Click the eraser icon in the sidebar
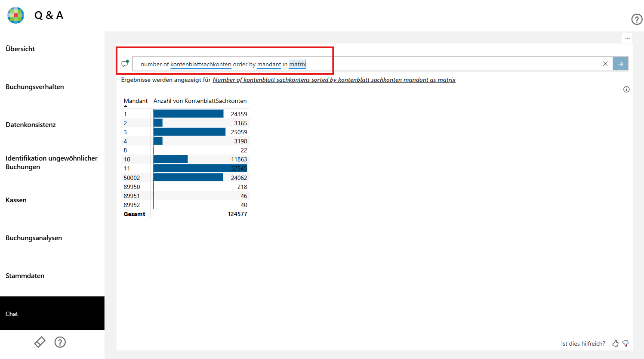This screenshot has height=359, width=644. tap(40, 342)
